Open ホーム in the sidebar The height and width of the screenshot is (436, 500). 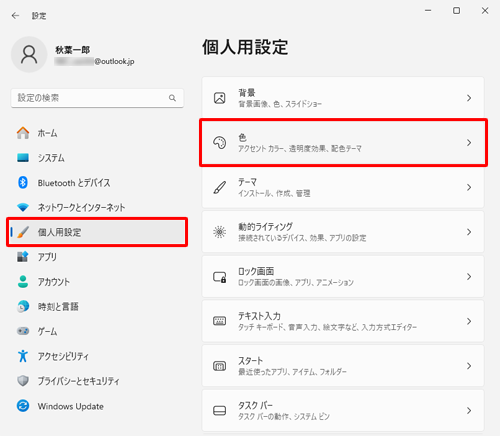97,133
